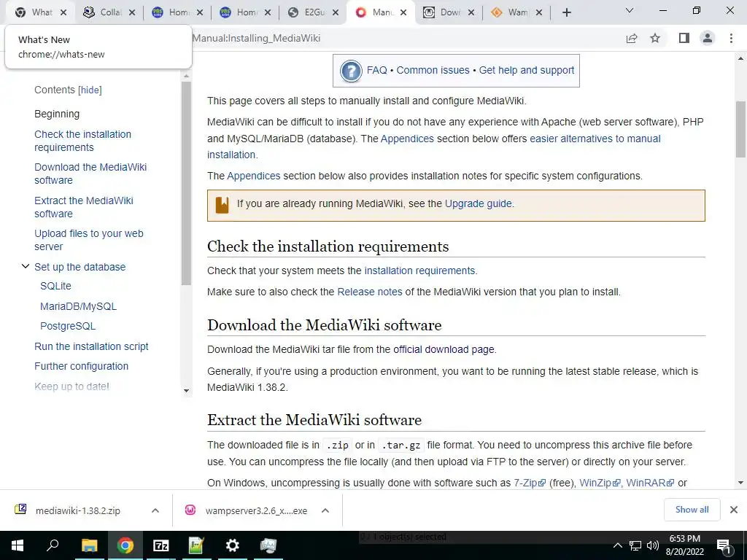Open the installation requirements link
Image resolution: width=747 pixels, height=560 pixels.
419,271
